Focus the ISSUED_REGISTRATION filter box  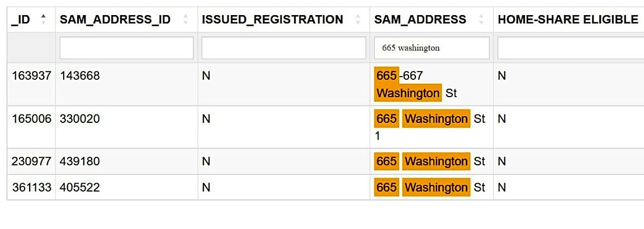pos(283,48)
